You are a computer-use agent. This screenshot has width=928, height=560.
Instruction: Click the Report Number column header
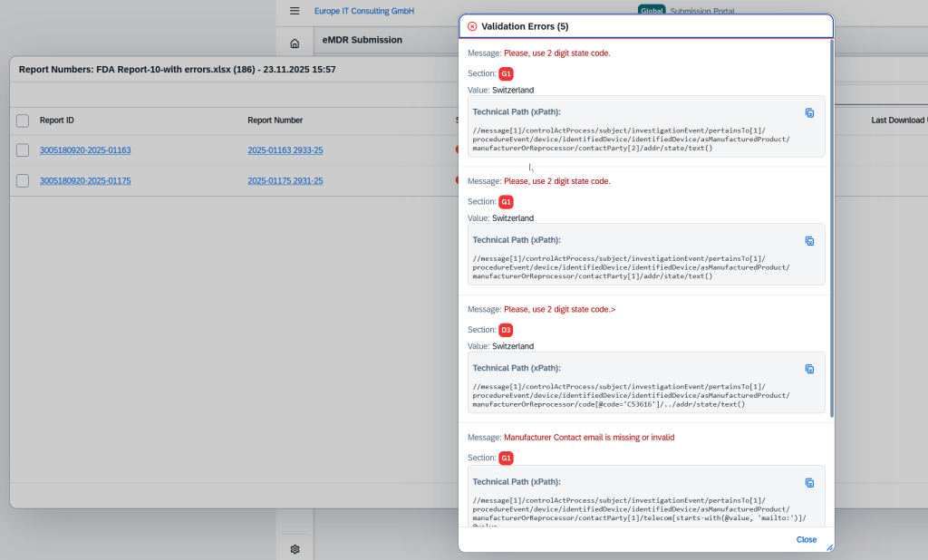pyautogui.click(x=275, y=121)
